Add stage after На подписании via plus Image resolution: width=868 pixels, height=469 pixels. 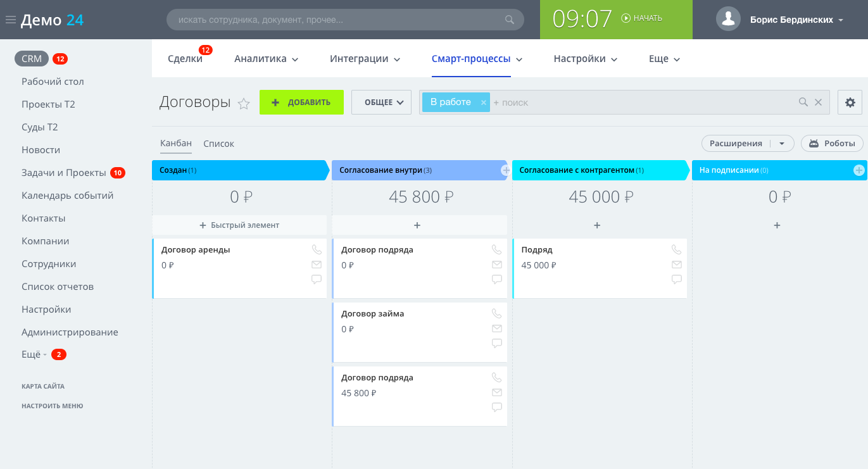[859, 170]
